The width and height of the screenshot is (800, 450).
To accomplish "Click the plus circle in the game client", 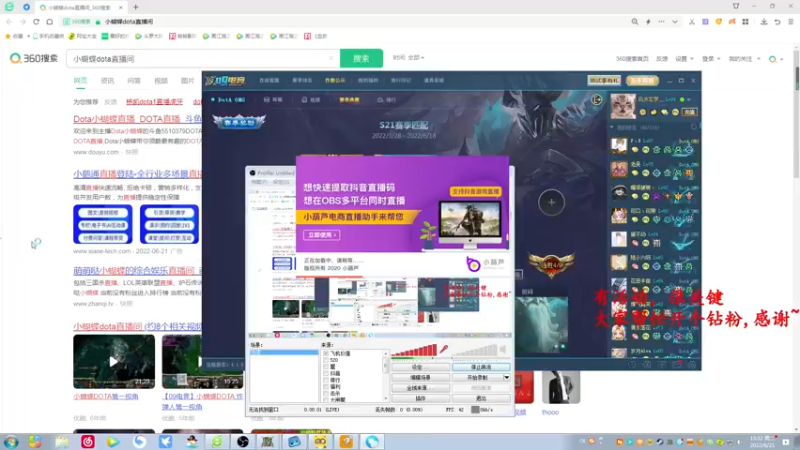I will click(552, 203).
